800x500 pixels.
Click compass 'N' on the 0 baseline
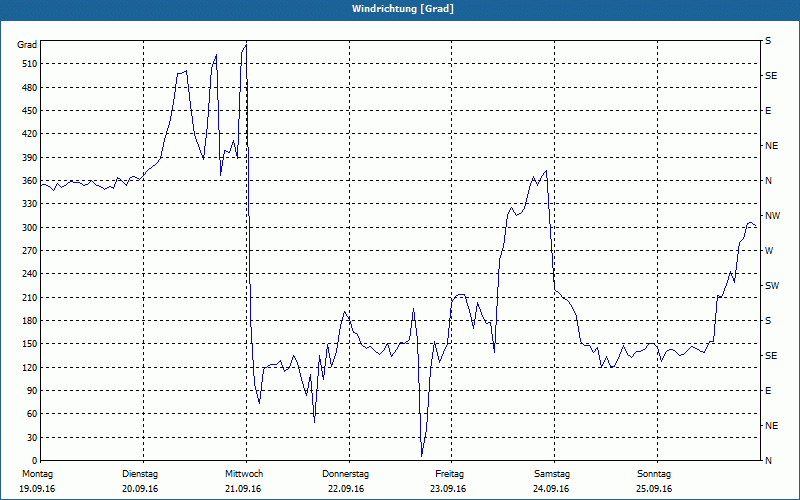pos(768,461)
